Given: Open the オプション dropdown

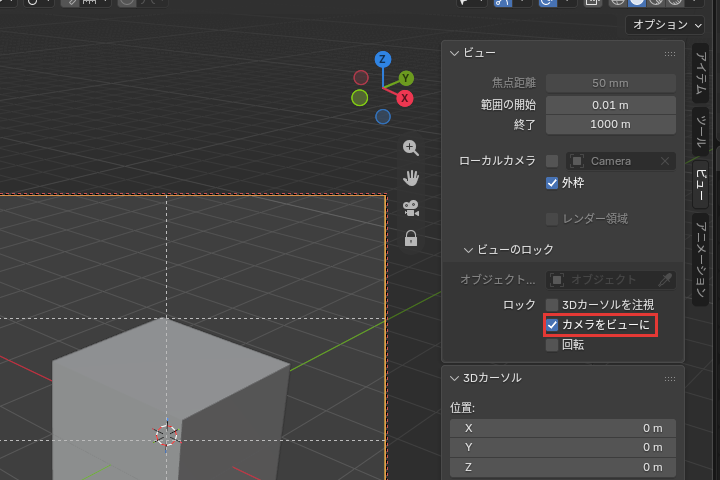Looking at the screenshot, I should click(x=665, y=25).
